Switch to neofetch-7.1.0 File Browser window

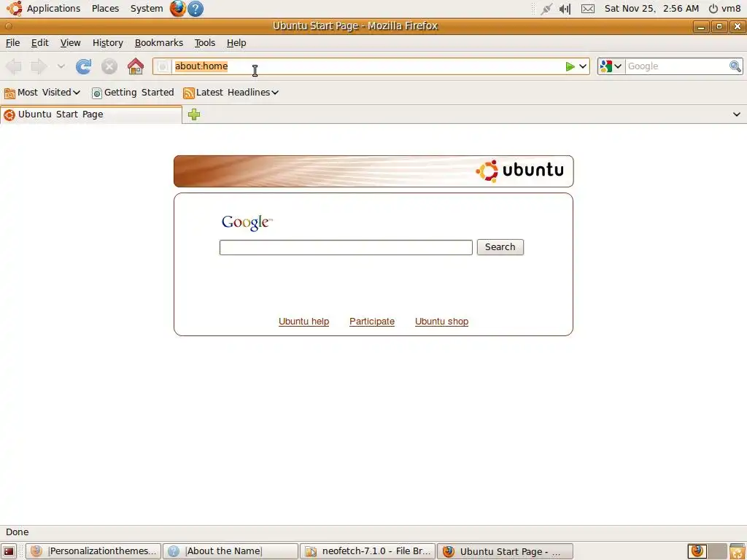[368, 551]
